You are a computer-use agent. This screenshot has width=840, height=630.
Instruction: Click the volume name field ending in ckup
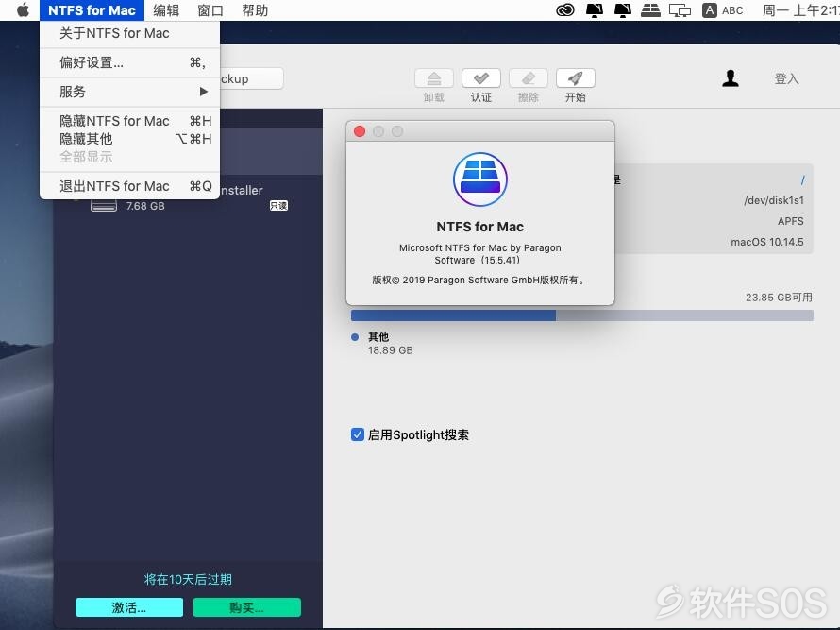(252, 78)
